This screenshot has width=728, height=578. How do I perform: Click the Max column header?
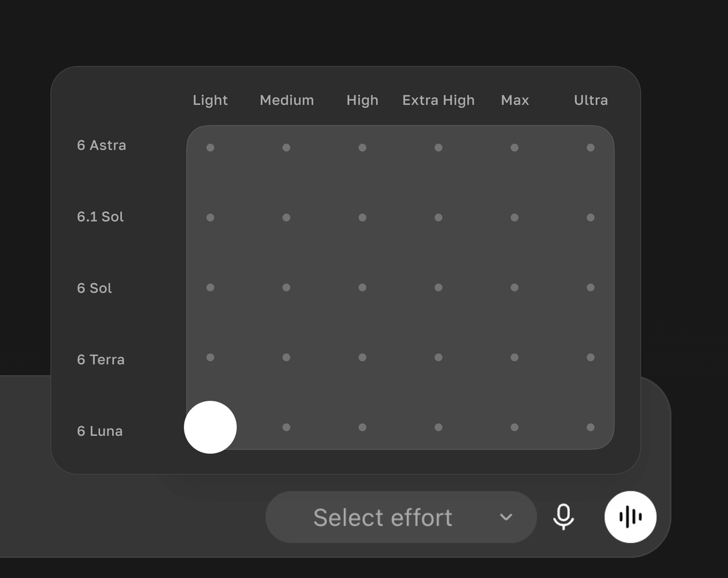coord(515,100)
